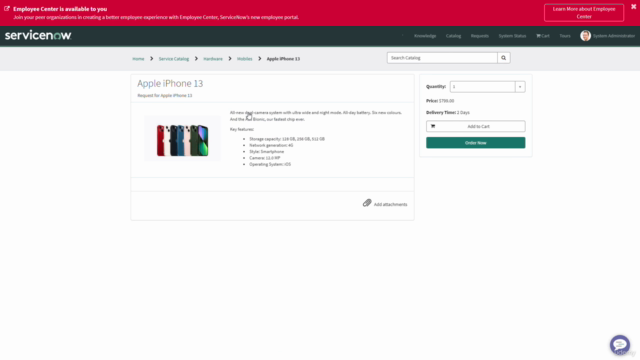Focus the Search Catalog input field
Screen dimensions: 640x360
[442, 58]
